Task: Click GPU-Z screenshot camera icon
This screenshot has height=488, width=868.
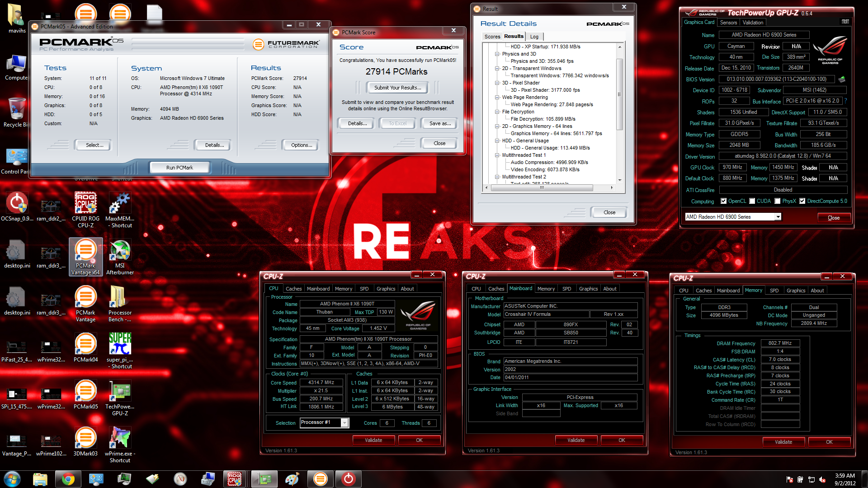Action: click(x=844, y=22)
